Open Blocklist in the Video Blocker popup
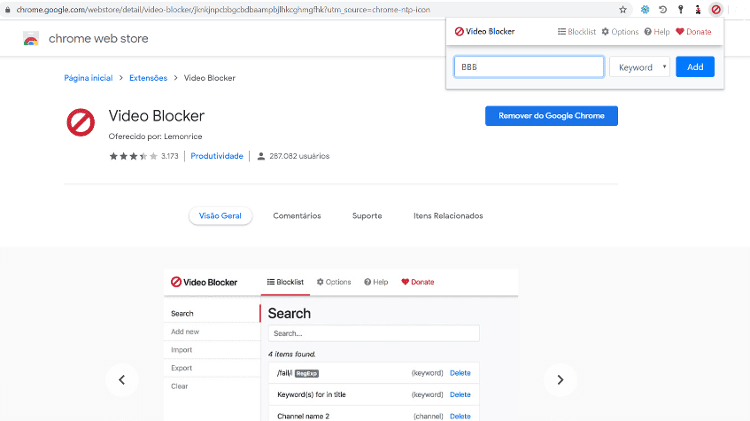This screenshot has width=750, height=421. click(x=577, y=32)
